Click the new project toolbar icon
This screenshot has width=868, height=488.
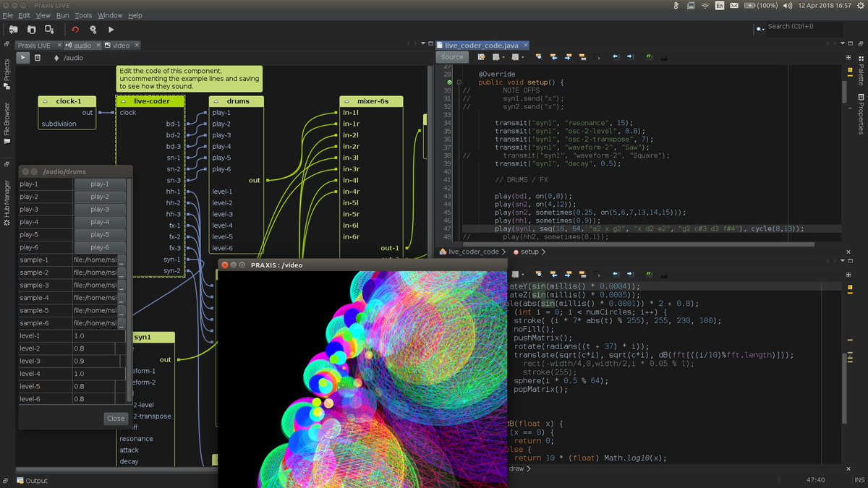pos(14,30)
